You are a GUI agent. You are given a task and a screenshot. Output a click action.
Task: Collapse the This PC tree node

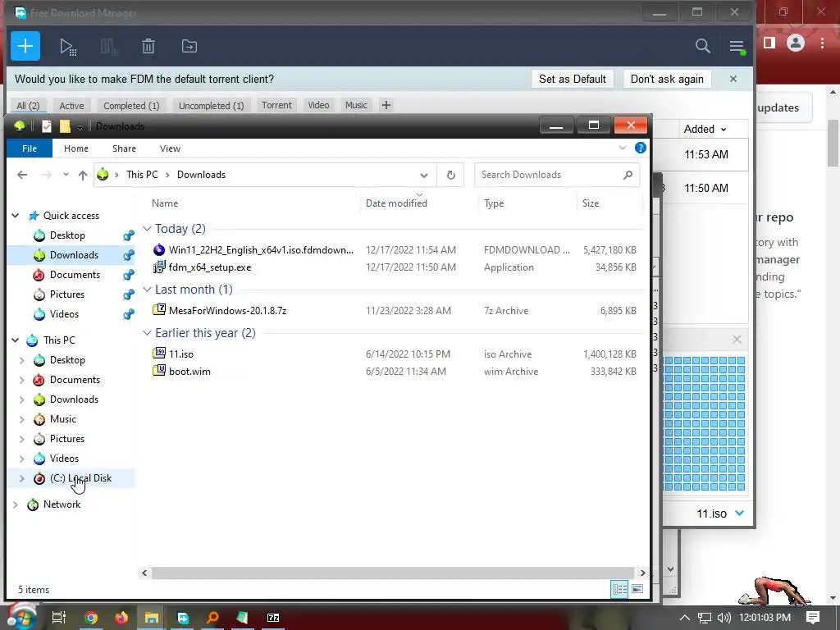(16, 340)
